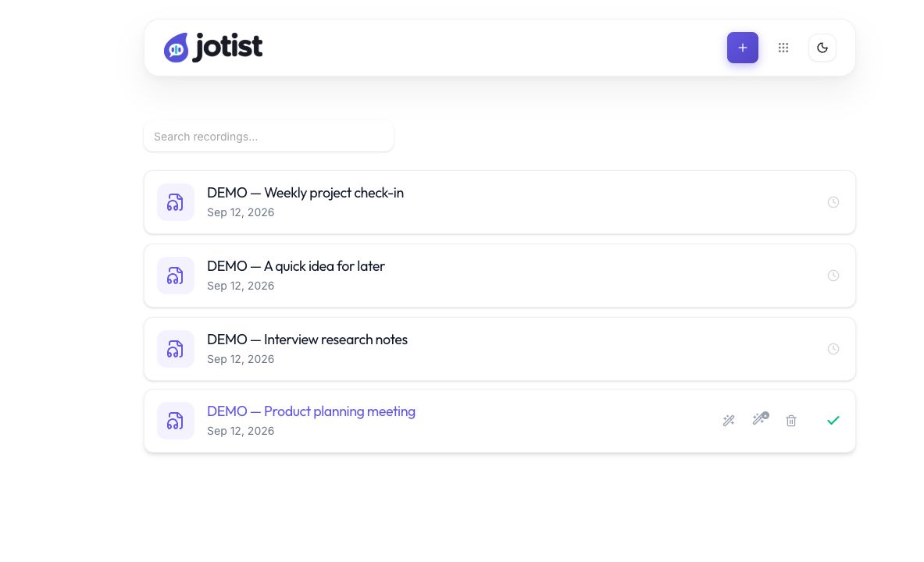924x562 pixels.
Task: Click clock status icon on Weekly project check-in
Action: click(x=833, y=202)
